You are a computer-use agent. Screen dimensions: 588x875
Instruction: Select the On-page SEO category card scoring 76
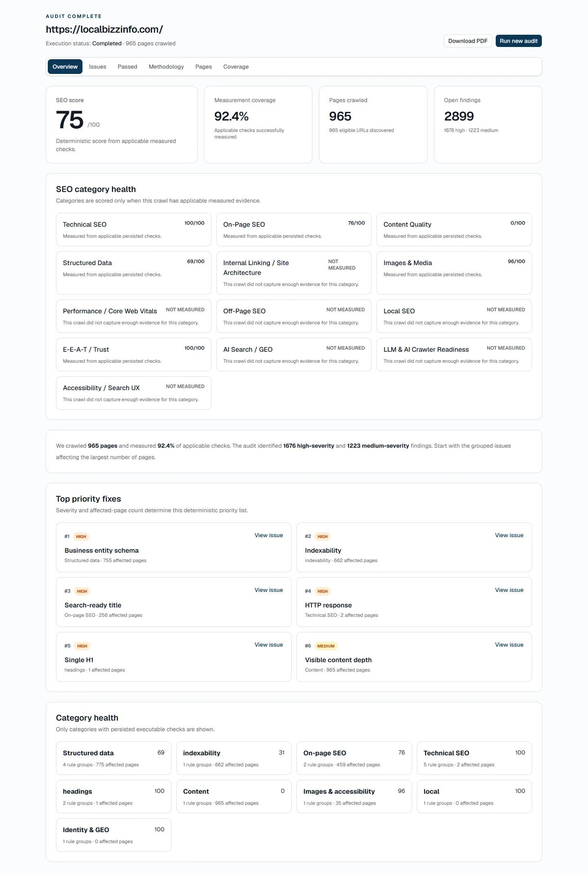(354, 758)
